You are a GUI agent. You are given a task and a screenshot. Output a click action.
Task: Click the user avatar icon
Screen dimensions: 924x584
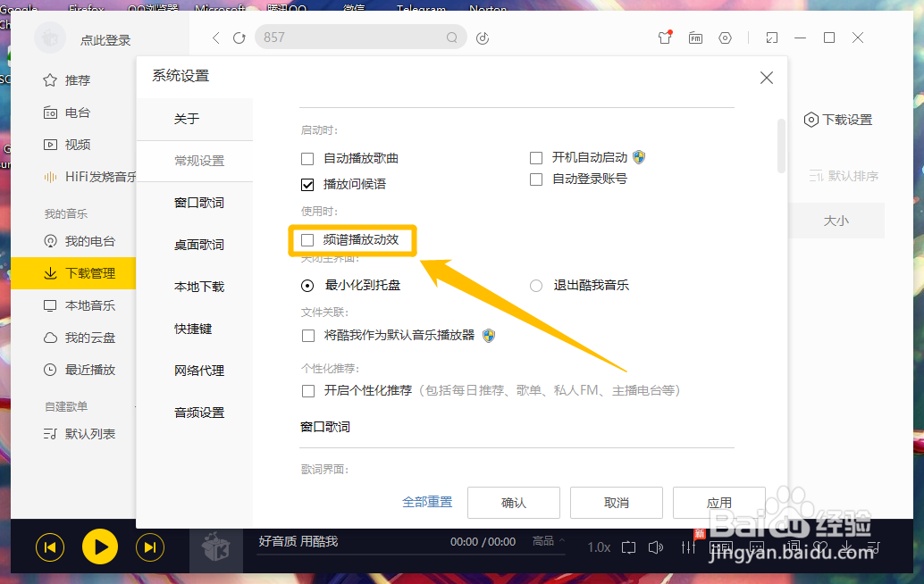tap(50, 38)
